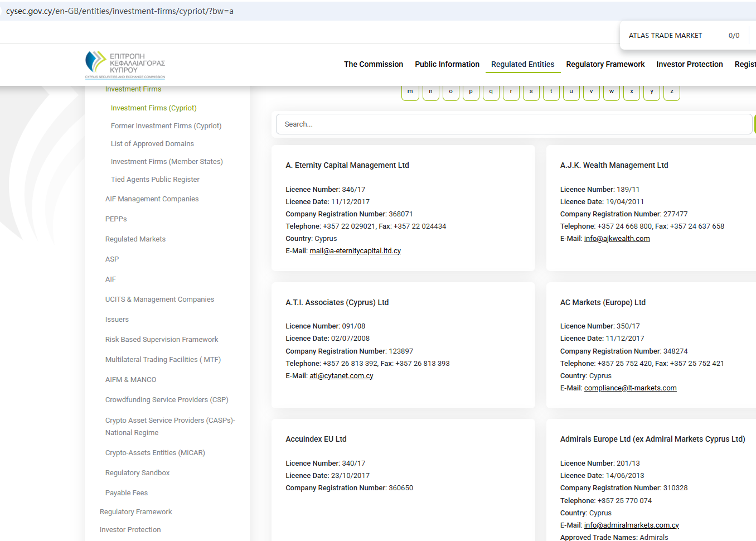
Task: Click the browser address bar URL
Action: tap(120, 11)
